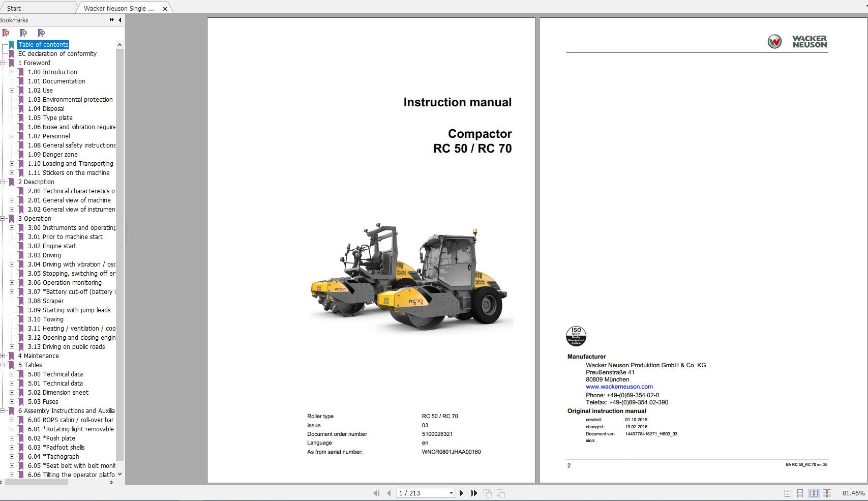868x501 pixels.
Task: Click the add bookmark icon
Action: pyautogui.click(x=23, y=33)
